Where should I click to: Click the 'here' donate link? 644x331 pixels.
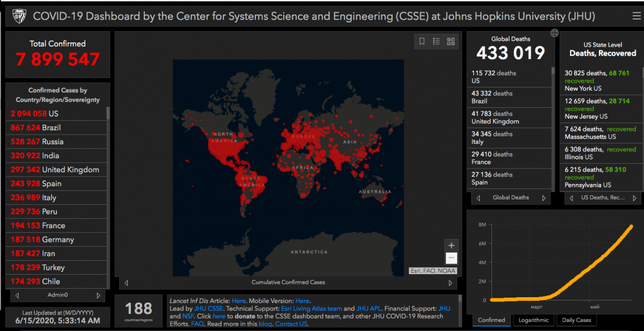pyautogui.click(x=219, y=317)
